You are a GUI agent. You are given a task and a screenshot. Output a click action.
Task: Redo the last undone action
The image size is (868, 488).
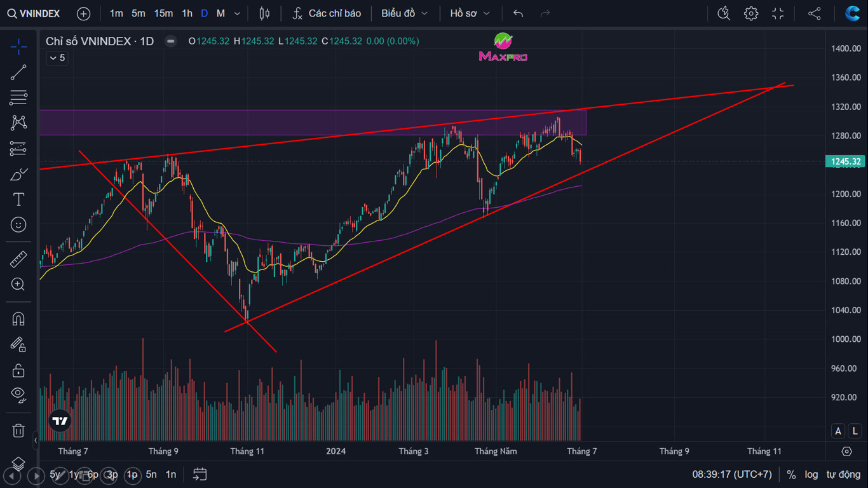pos(545,13)
